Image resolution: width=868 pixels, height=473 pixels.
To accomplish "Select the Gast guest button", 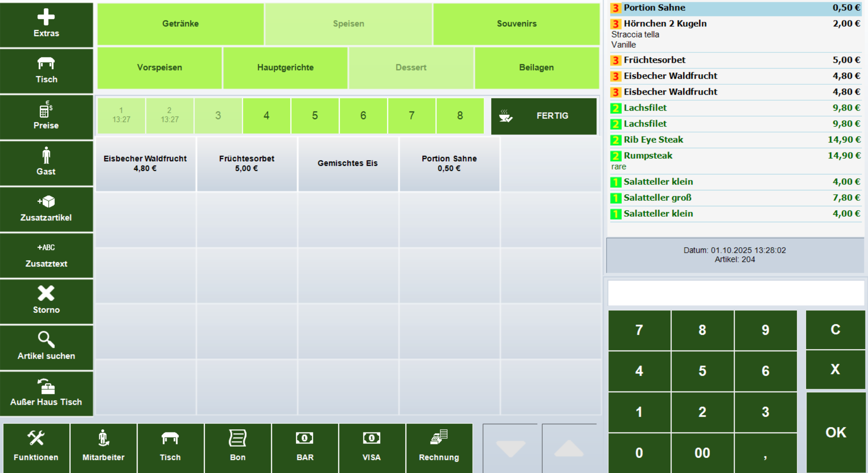I will [x=46, y=163].
